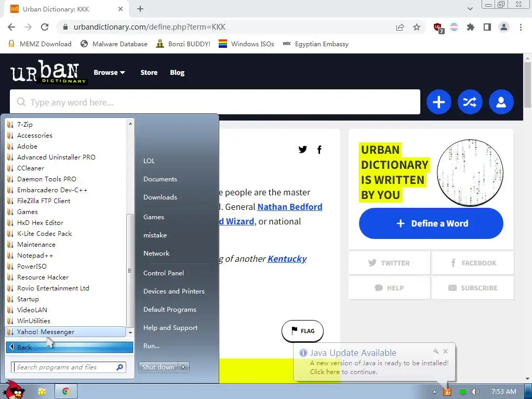Viewport: 532px width, 399px height.
Task: Click the FLAG button
Action: click(x=303, y=331)
